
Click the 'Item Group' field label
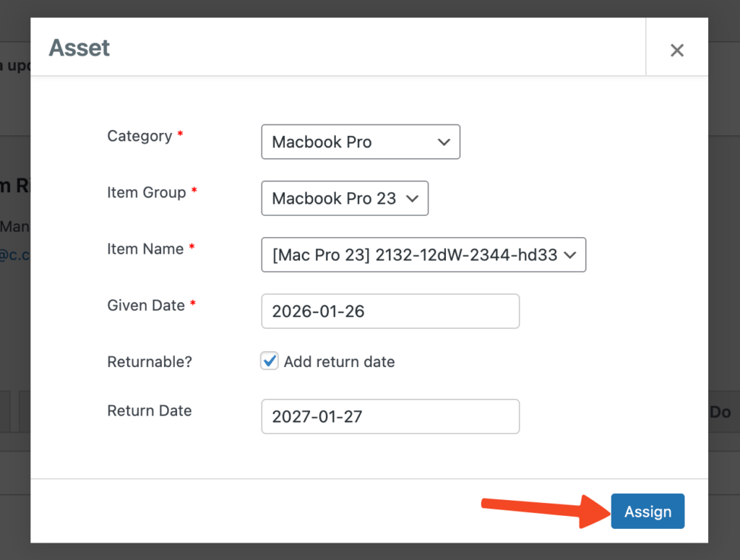(x=147, y=193)
